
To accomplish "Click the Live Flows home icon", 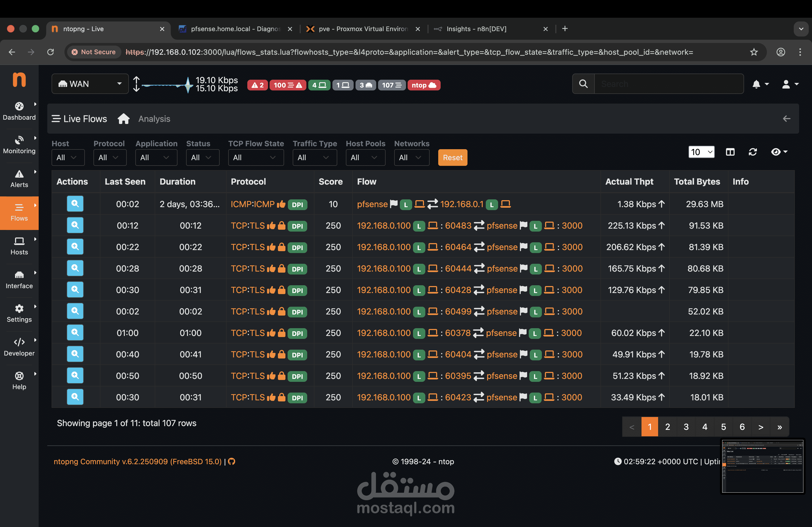I will click(x=124, y=119).
